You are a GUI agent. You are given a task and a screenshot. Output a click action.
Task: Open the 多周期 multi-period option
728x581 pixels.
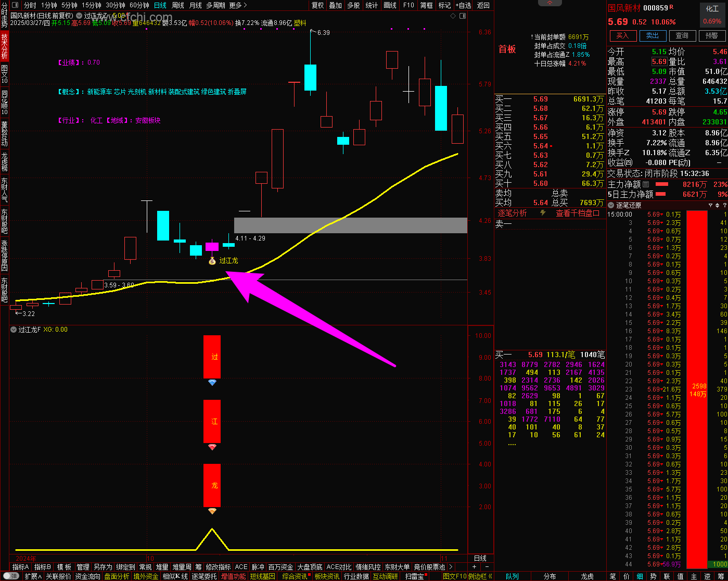pos(216,5)
